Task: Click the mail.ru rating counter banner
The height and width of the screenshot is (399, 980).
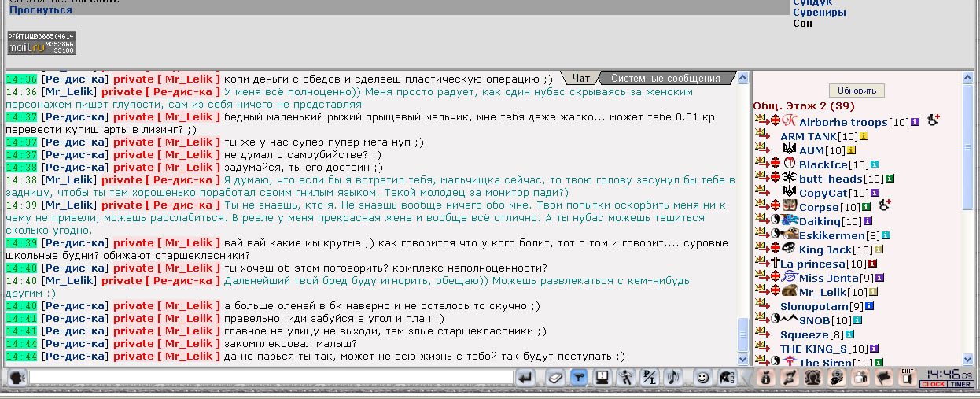Action: click(42, 42)
